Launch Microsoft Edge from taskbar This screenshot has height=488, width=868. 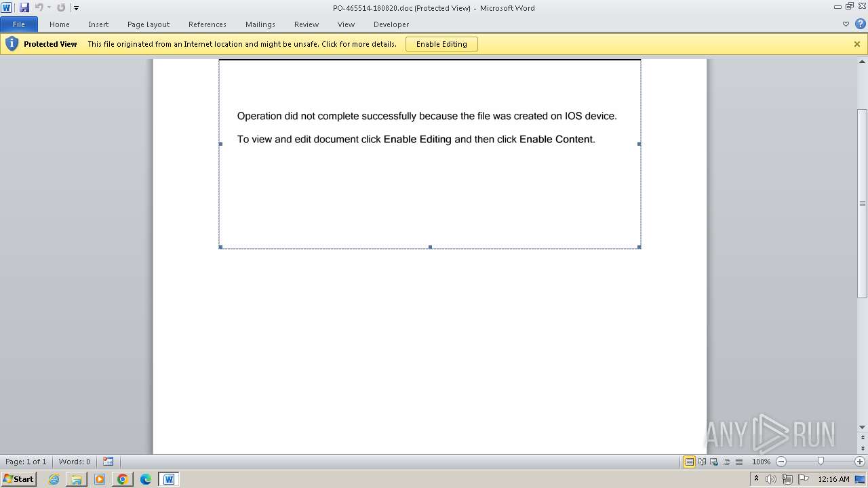tap(146, 479)
